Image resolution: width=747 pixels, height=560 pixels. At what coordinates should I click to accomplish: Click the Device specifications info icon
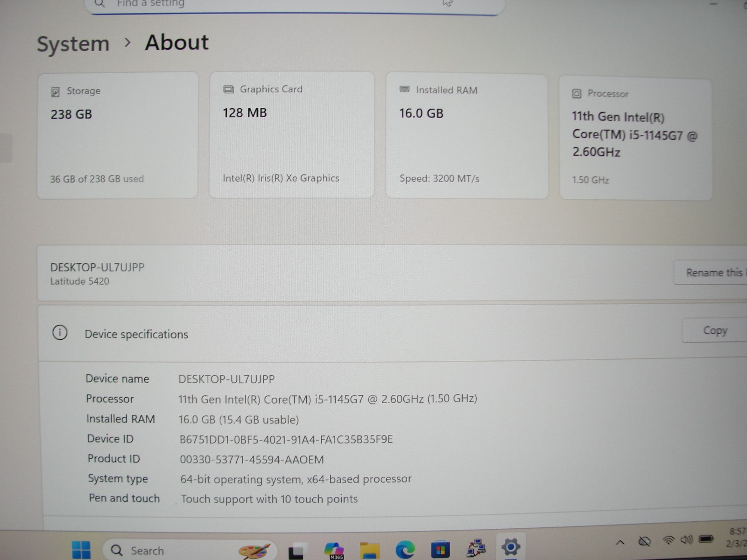point(60,333)
